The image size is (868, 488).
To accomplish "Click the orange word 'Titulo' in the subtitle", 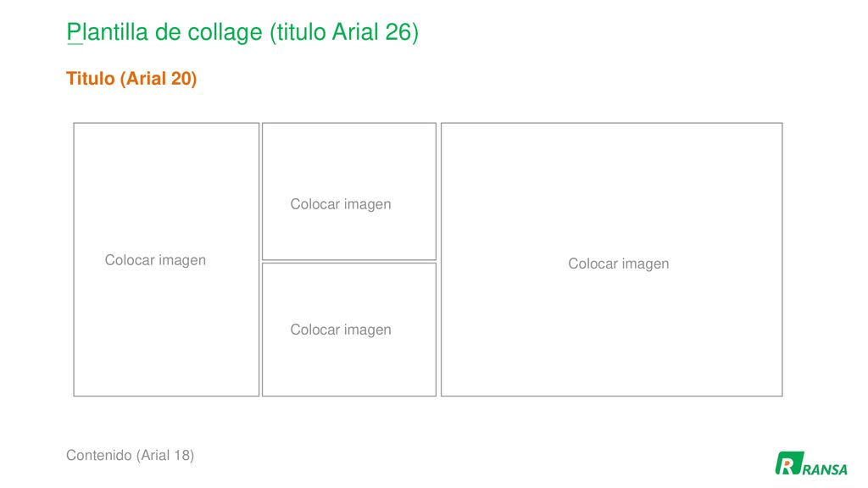I will (x=90, y=79).
